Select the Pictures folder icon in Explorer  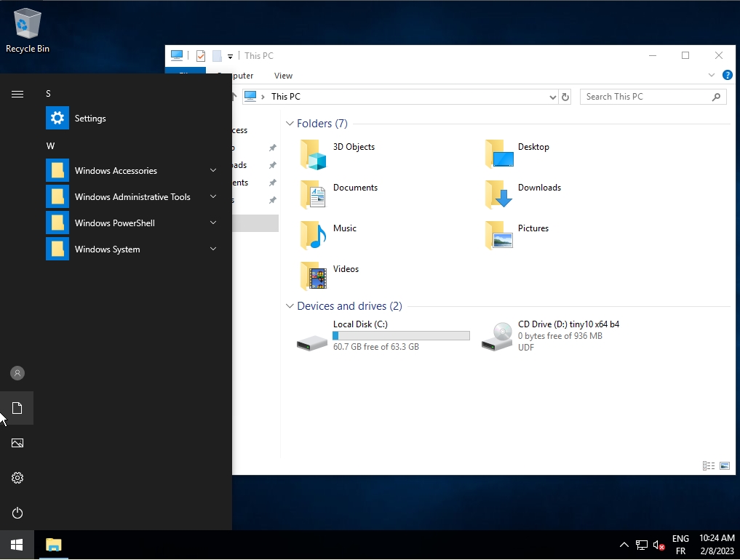[499, 236]
